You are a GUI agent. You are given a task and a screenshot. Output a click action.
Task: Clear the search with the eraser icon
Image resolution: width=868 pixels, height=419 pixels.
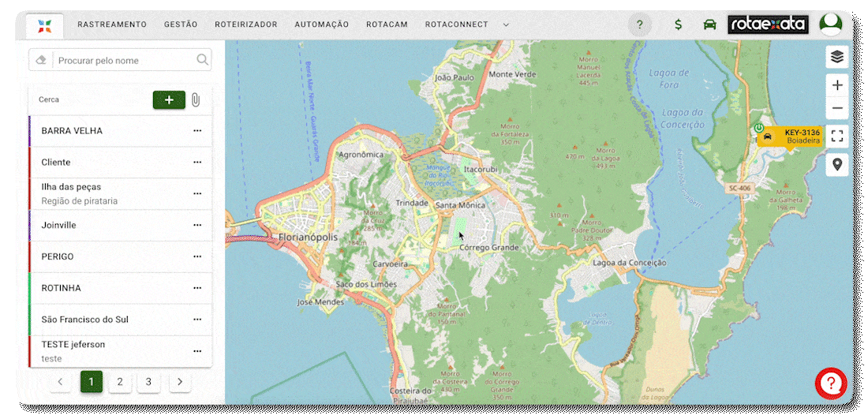(40, 60)
